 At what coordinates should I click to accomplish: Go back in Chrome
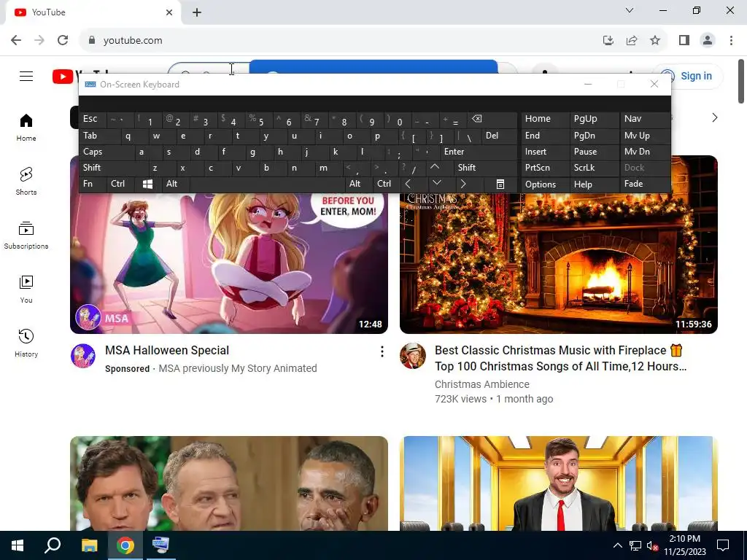click(16, 41)
